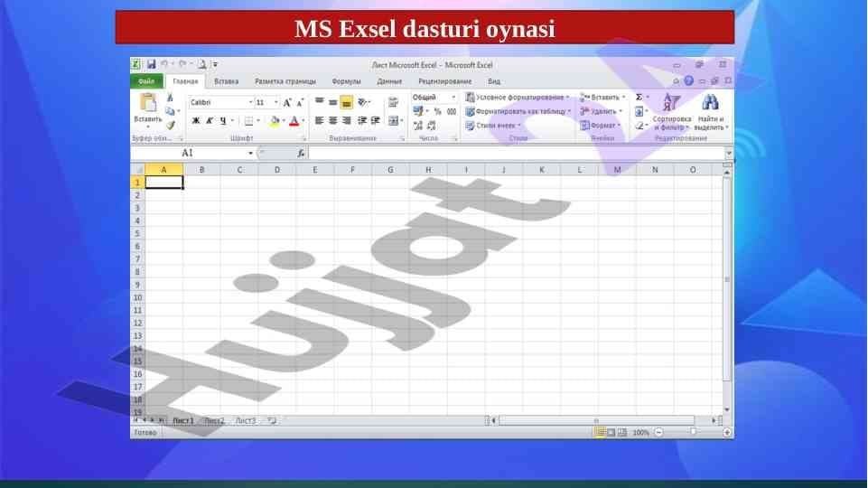Image resolution: width=868 pixels, height=488 pixels.
Task: Center text horizontally in cells
Action: coord(332,120)
